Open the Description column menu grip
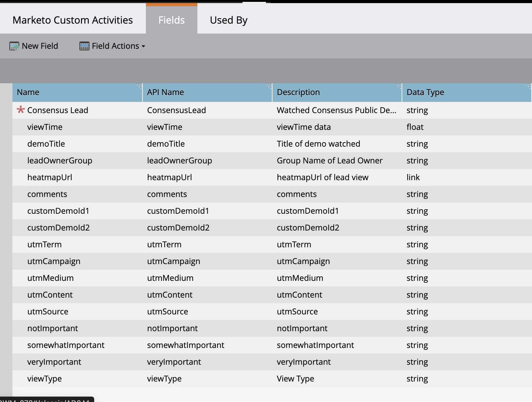Image resolution: width=532 pixels, height=402 pixels. 399,86
